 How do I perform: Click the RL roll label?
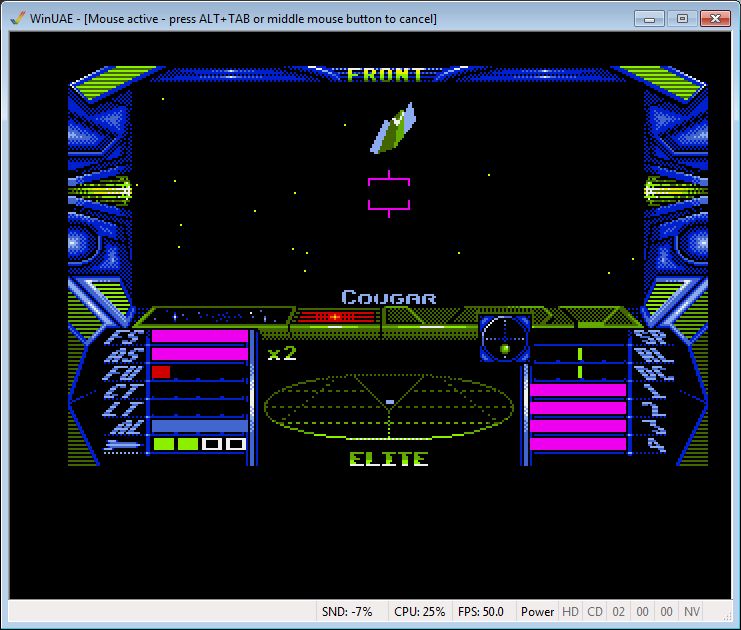tap(653, 354)
